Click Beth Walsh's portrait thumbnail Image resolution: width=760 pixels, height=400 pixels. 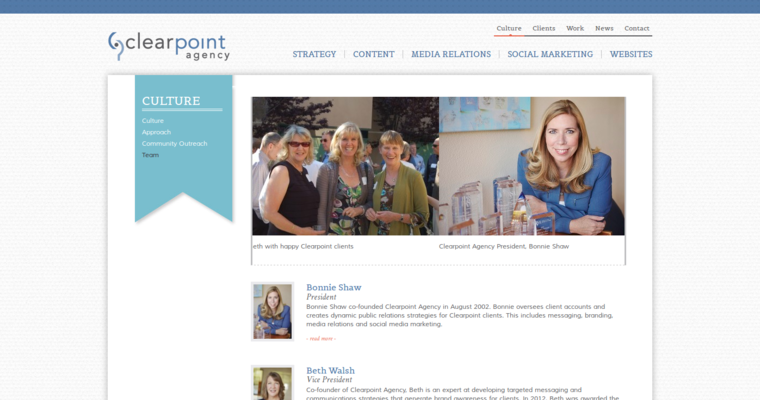272,383
